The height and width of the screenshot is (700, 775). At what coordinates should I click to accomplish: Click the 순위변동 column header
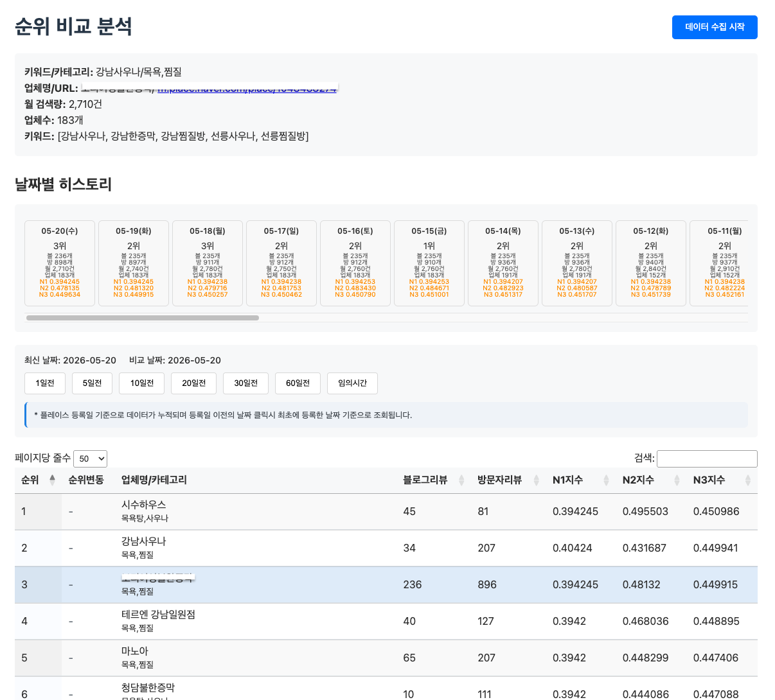tap(86, 480)
